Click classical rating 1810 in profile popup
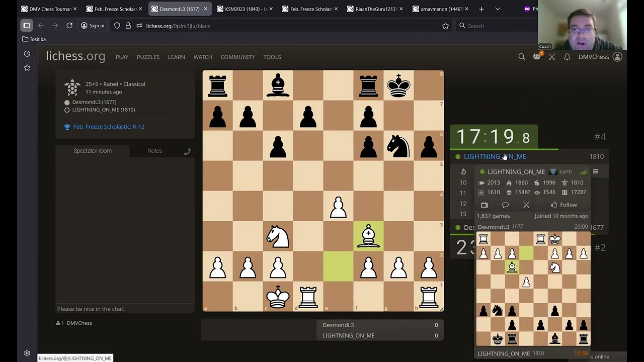The width and height of the screenshot is (644, 362). click(x=573, y=183)
